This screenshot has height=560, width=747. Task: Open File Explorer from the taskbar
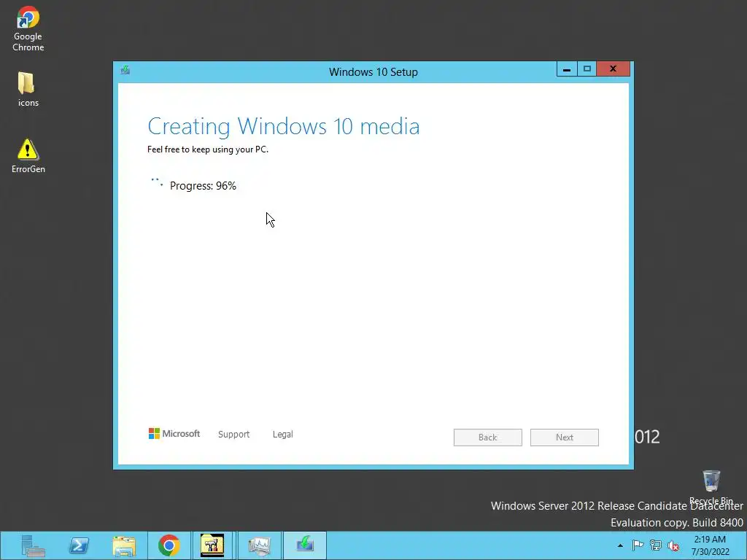pyautogui.click(x=124, y=545)
